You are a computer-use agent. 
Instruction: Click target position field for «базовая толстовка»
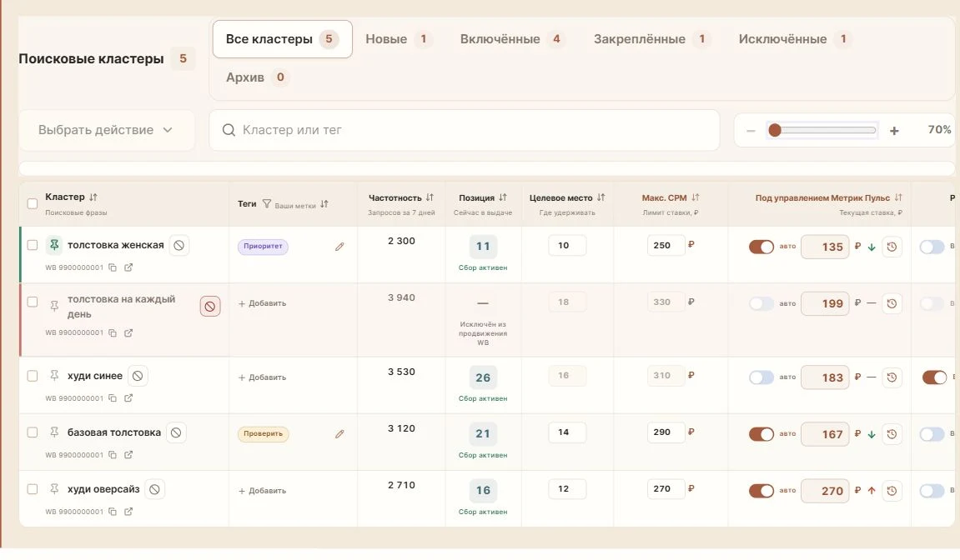567,432
